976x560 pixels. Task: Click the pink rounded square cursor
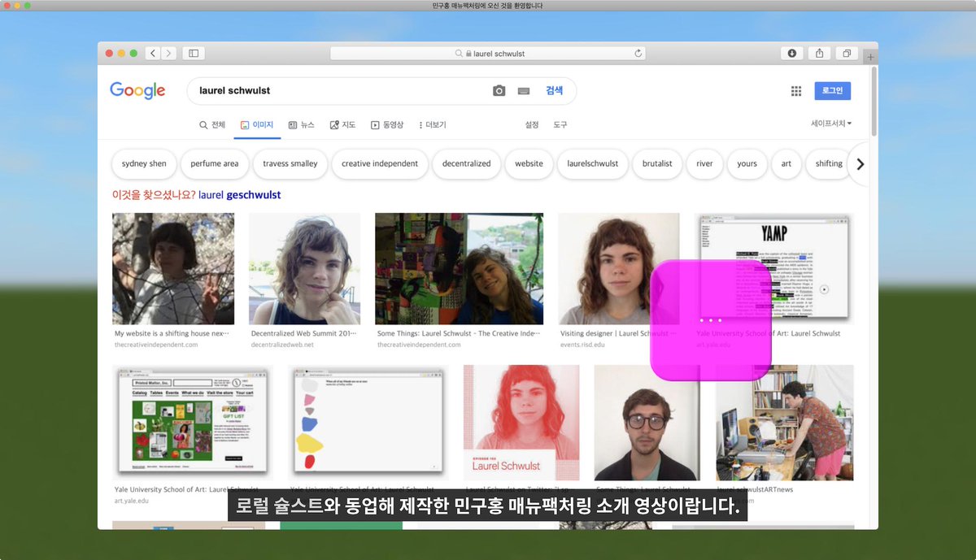[x=711, y=320]
